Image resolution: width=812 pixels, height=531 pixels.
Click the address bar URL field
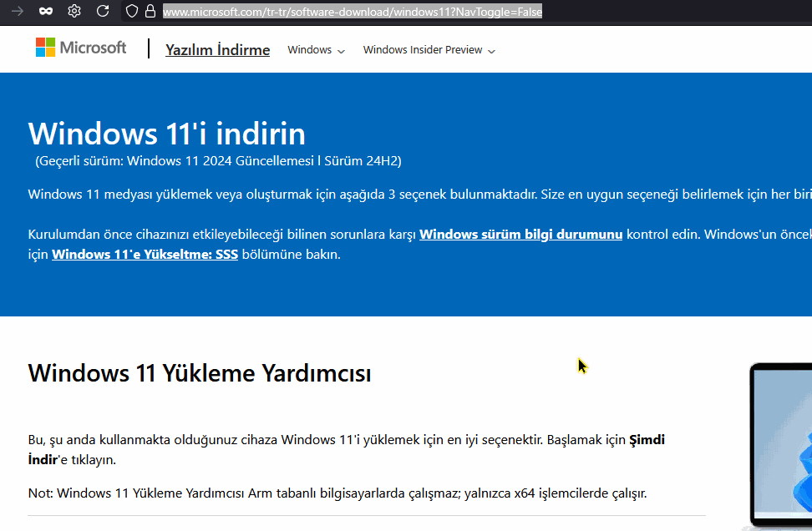(x=353, y=12)
